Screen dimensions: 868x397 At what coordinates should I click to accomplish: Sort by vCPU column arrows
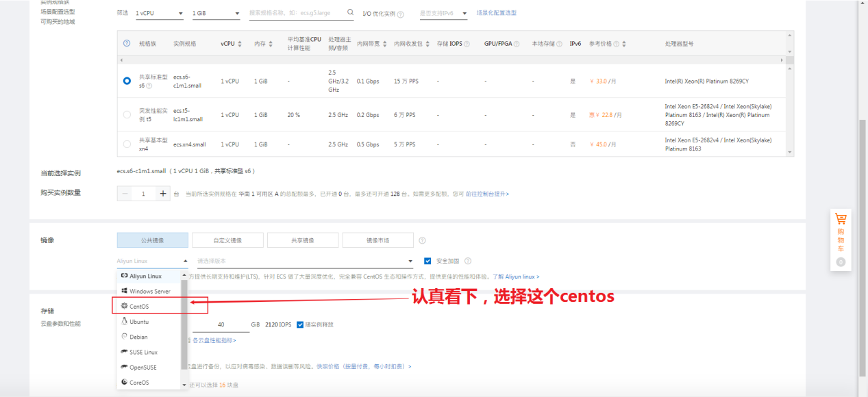[240, 44]
